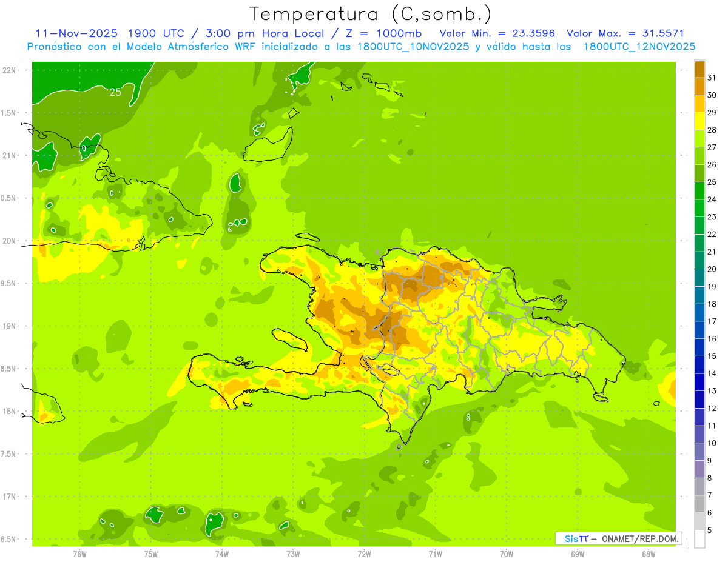Image resolution: width=728 pixels, height=562 pixels.
Task: Click the '24' value on the color legend
Action: pos(712,199)
